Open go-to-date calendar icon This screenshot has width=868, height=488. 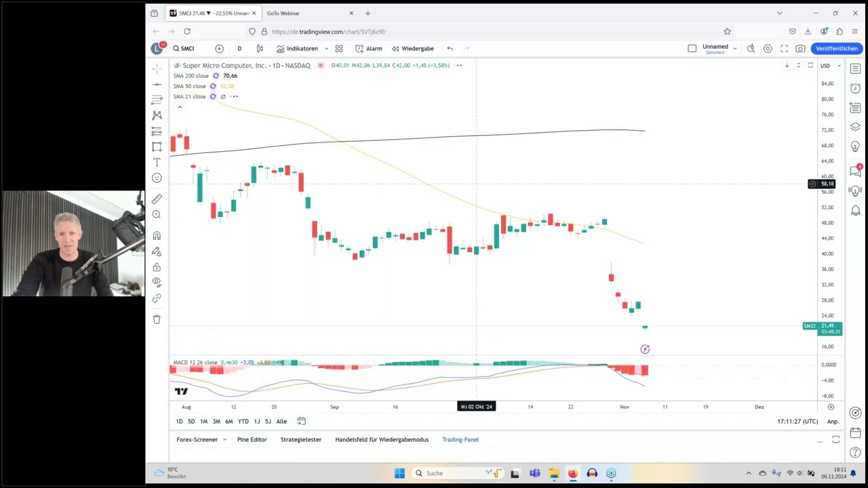302,422
